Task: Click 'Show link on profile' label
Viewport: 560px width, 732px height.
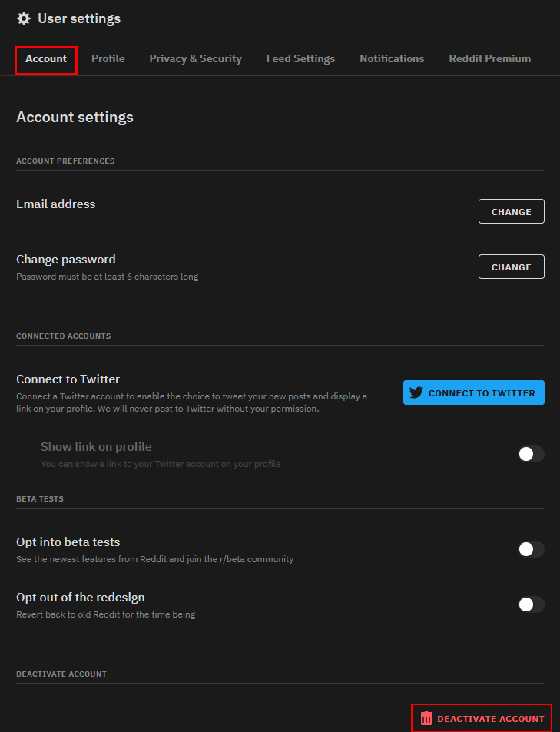Action: pyautogui.click(x=96, y=447)
